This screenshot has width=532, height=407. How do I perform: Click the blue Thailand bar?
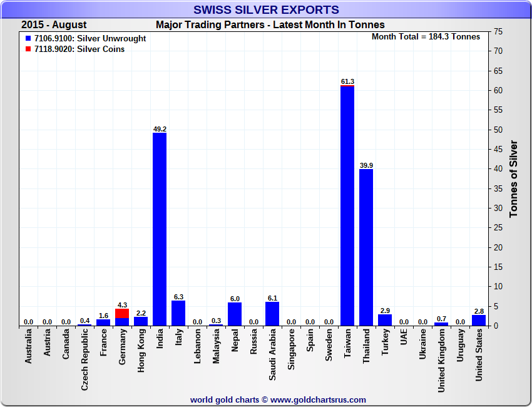pos(366,247)
